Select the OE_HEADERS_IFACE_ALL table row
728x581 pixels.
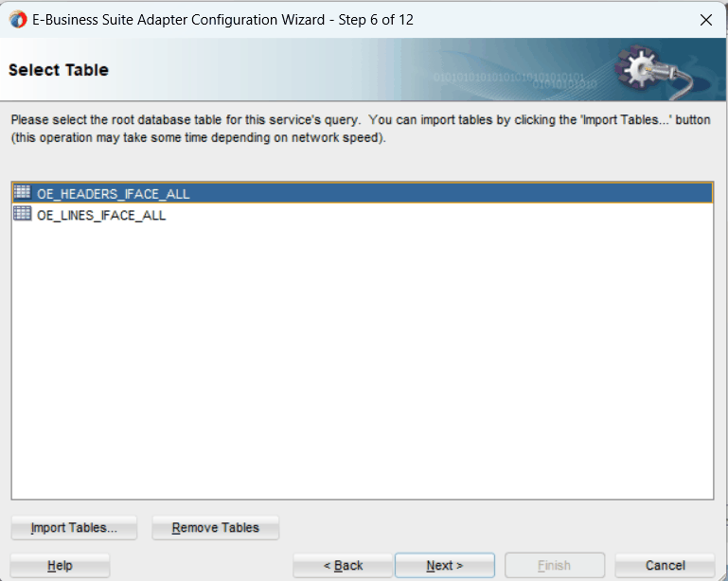(x=363, y=193)
